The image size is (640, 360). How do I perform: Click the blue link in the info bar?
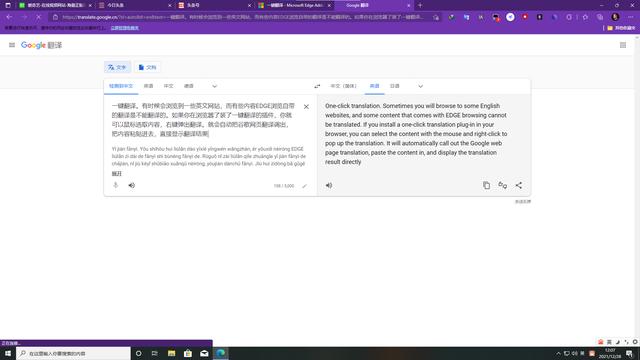click(124, 28)
